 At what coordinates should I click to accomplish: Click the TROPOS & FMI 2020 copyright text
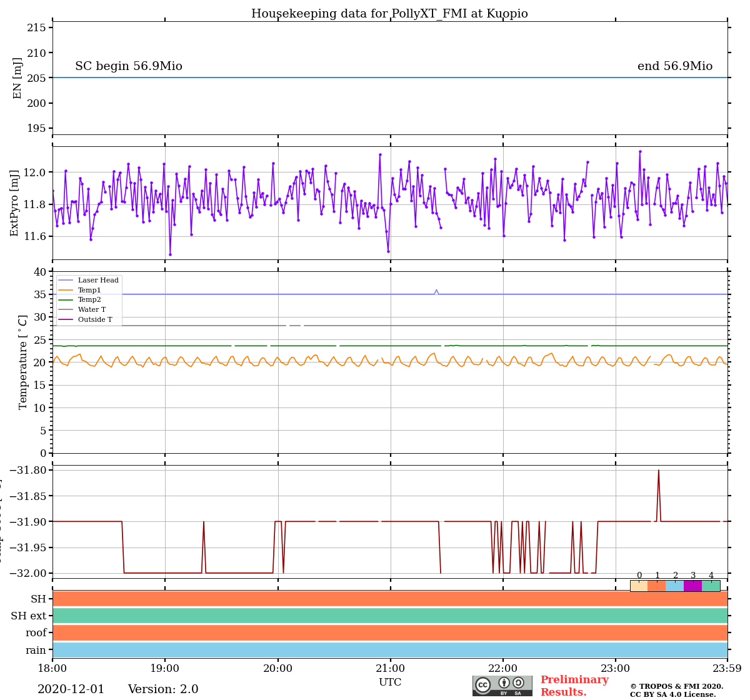click(676, 686)
